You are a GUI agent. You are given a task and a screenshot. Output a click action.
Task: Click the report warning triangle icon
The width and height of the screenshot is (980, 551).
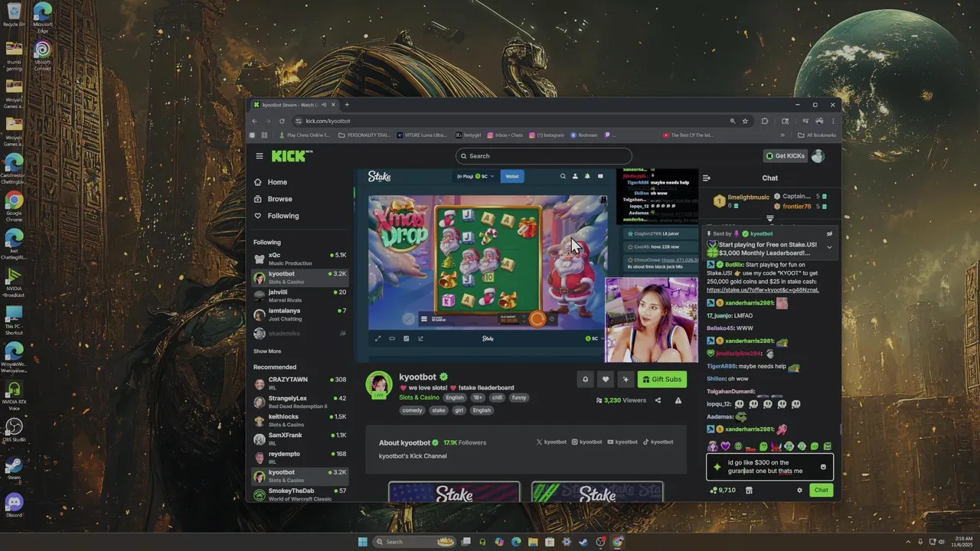click(x=678, y=400)
